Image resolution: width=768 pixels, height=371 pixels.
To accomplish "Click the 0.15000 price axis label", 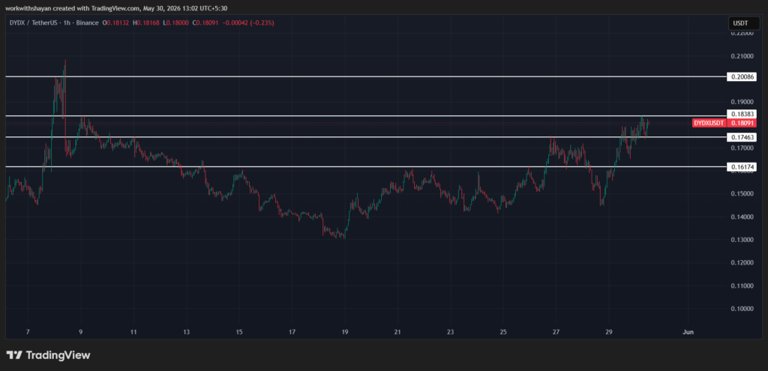I will [742, 194].
